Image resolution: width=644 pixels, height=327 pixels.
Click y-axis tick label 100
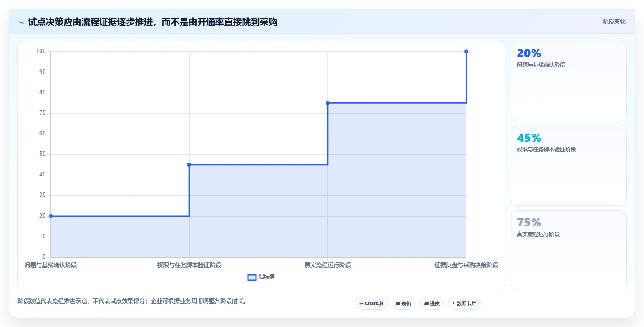click(x=41, y=51)
